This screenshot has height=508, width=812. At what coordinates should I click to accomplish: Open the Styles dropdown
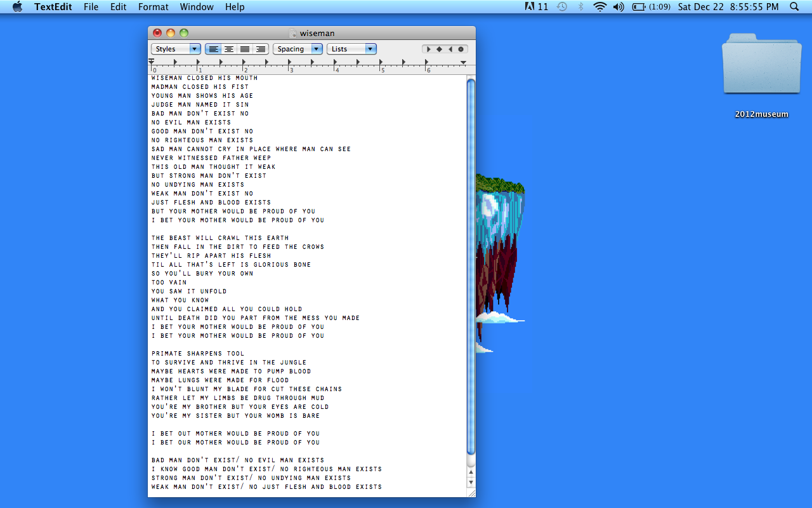click(176, 48)
